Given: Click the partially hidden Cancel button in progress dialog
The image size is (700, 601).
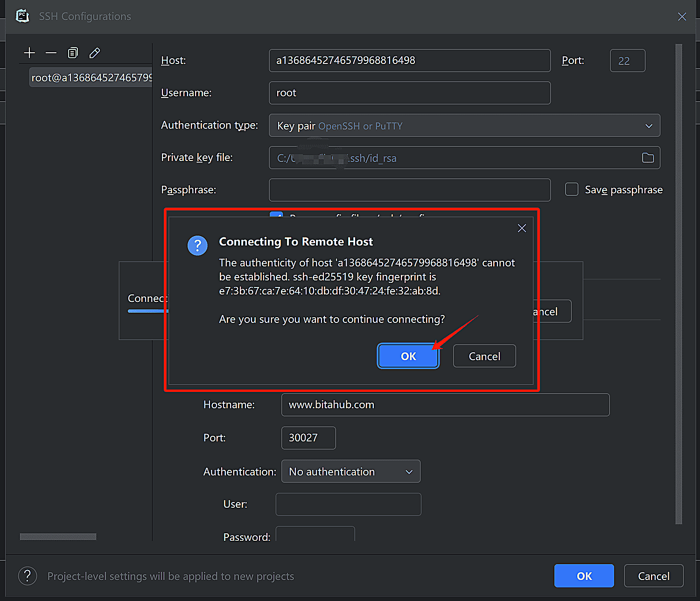Looking at the screenshot, I should tap(553, 311).
